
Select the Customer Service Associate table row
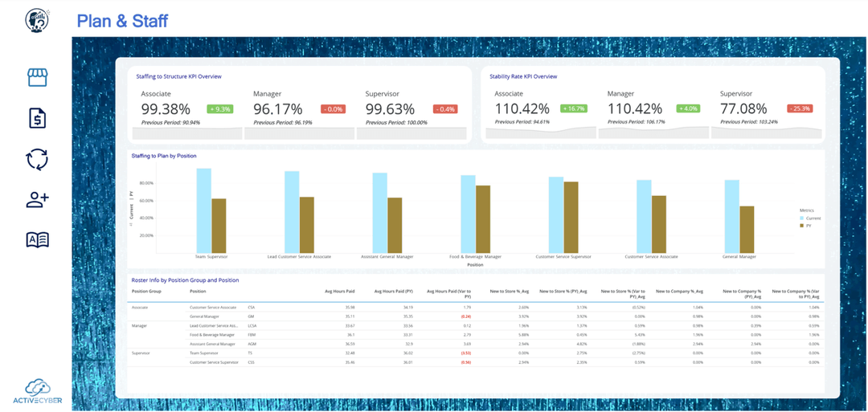coord(213,307)
